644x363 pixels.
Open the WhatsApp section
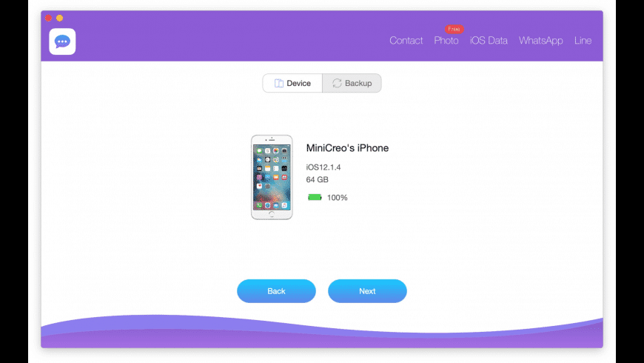pos(540,40)
